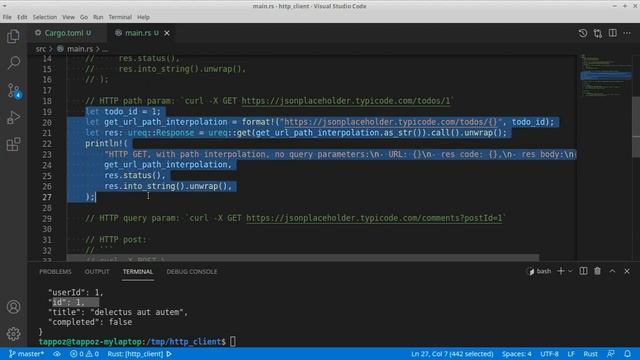
Task: Click the feedback icon in status bar
Action: pos(611,354)
